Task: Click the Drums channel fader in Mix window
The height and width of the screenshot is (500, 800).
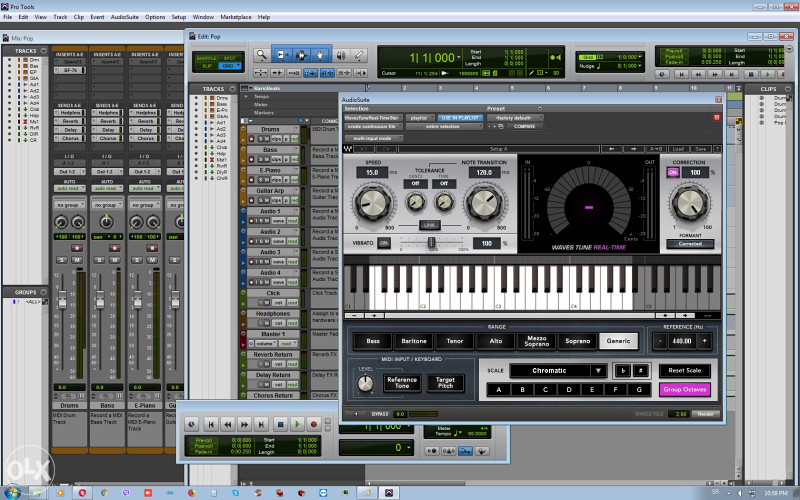Action: [x=62, y=299]
